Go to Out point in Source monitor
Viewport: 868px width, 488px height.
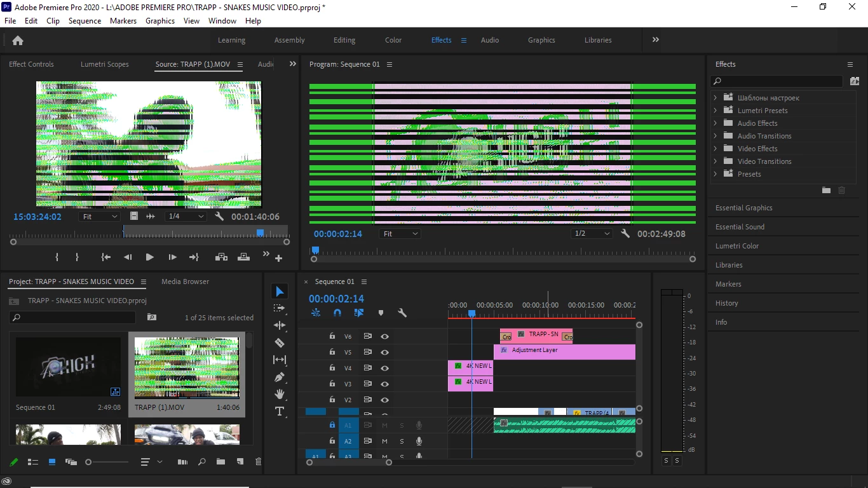point(194,257)
